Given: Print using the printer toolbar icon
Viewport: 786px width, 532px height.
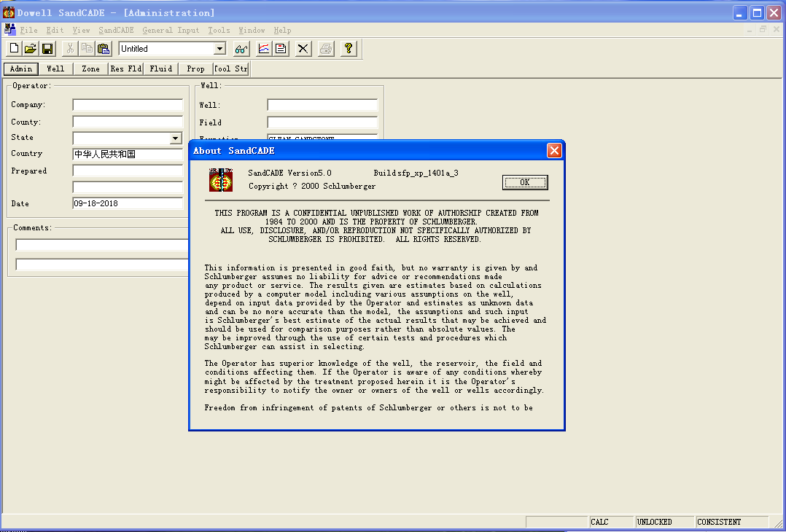Looking at the screenshot, I should [x=326, y=49].
